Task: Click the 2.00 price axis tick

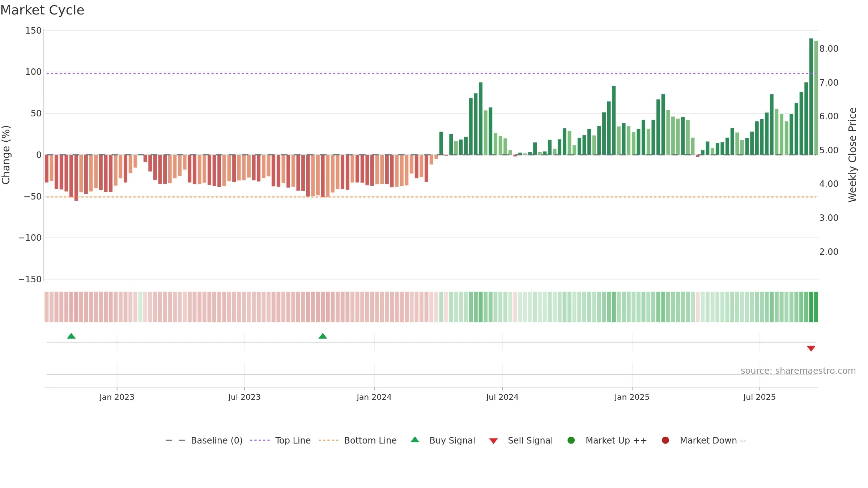Action: click(829, 252)
